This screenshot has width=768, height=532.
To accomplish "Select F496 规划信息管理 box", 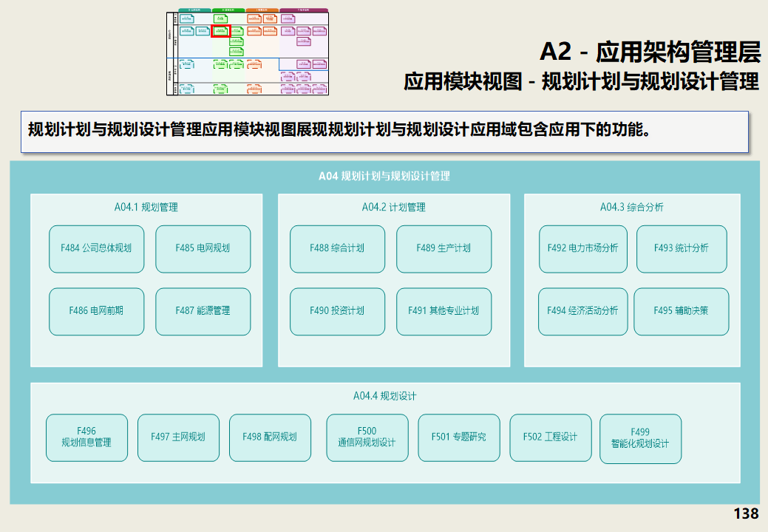I will point(86,437).
